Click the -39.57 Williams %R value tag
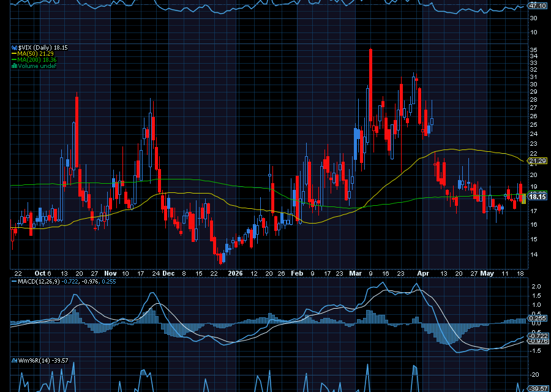 click(538, 388)
